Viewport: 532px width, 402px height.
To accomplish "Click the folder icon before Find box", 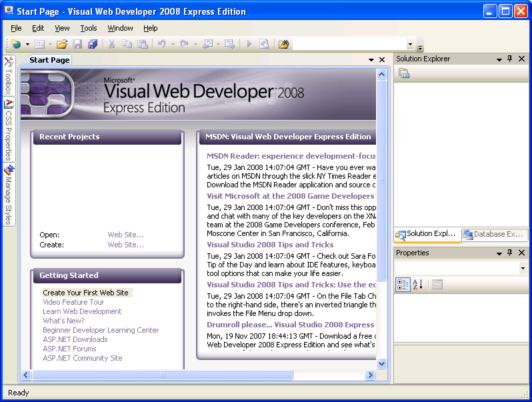I will 283,44.
